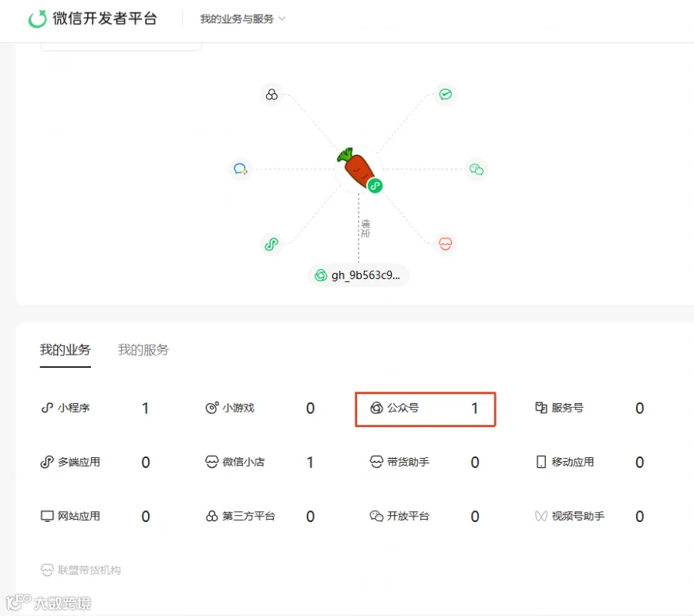Click the 服务号 count 0
Viewport: 694px width, 616px height.
639,408
